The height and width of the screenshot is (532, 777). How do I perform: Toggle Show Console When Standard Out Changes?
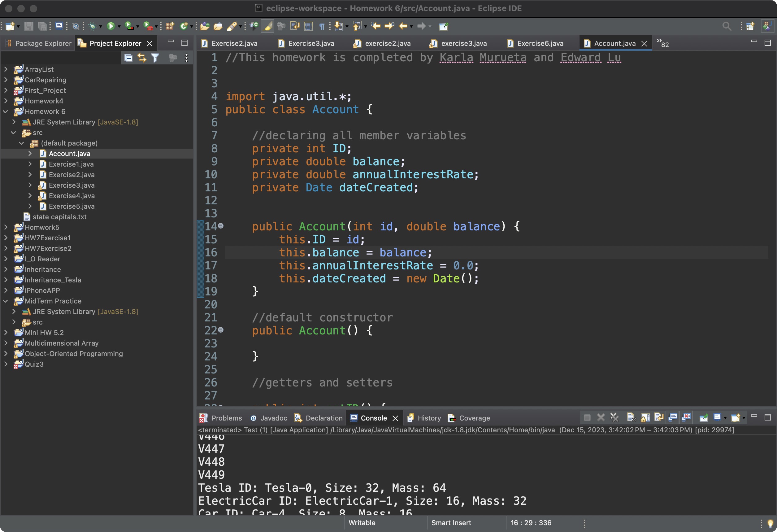click(x=672, y=417)
